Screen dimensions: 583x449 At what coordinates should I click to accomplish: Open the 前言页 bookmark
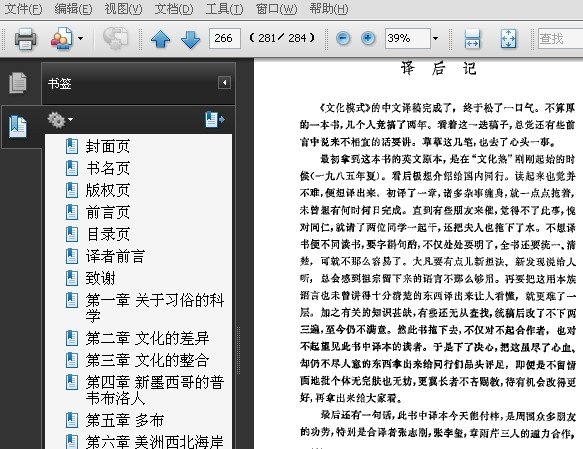(x=107, y=212)
